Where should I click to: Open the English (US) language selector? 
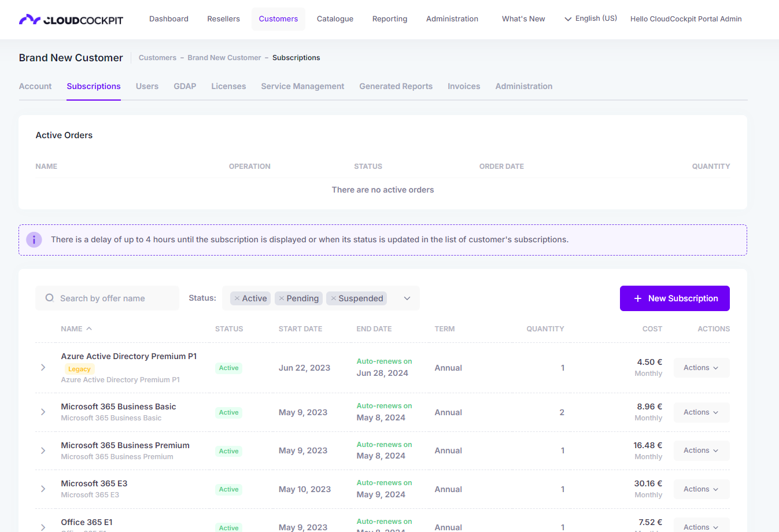click(x=590, y=19)
